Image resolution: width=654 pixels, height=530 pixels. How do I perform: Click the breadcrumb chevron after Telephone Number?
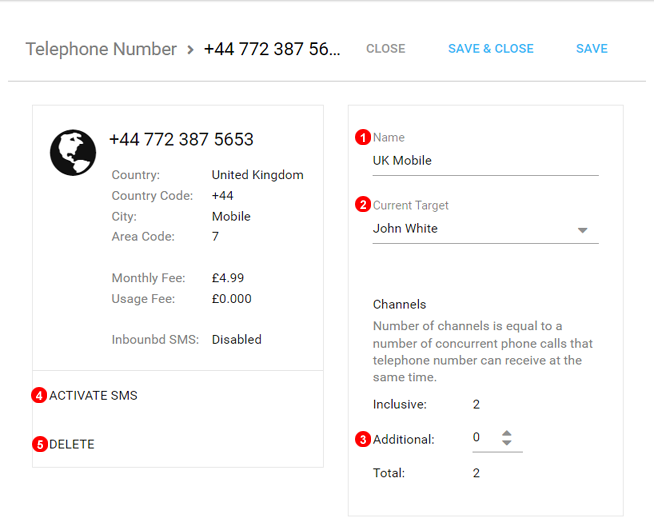[x=190, y=49]
